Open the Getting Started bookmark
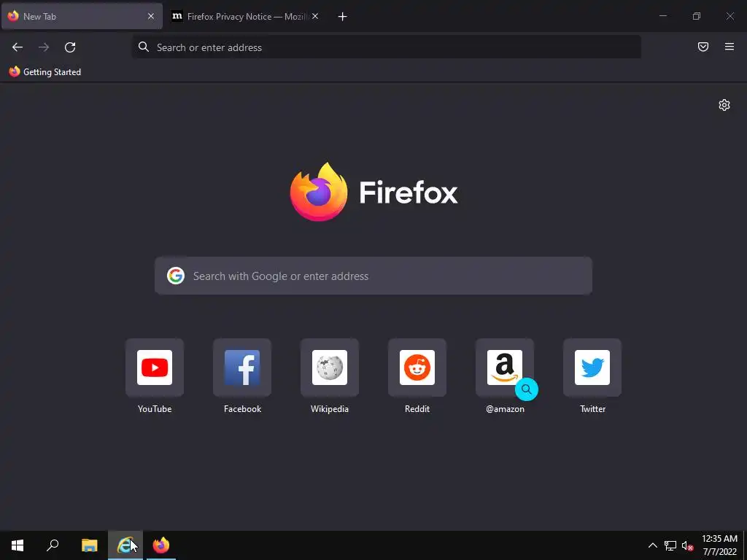 [45, 72]
